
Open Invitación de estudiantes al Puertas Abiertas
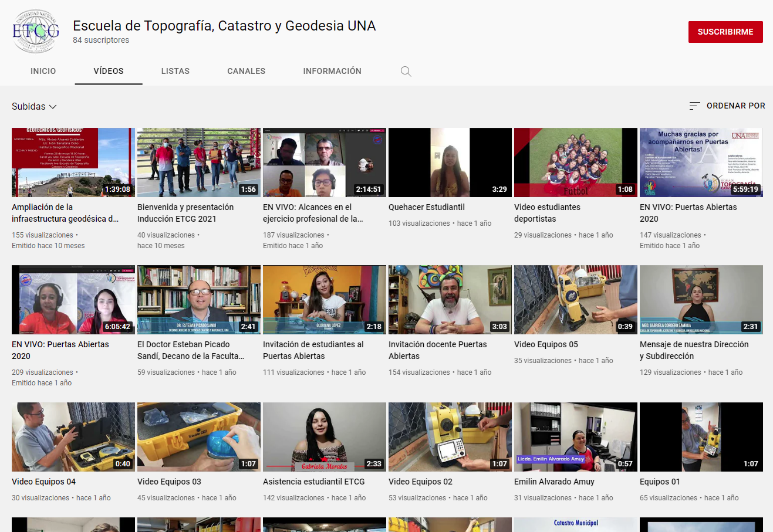coord(313,350)
